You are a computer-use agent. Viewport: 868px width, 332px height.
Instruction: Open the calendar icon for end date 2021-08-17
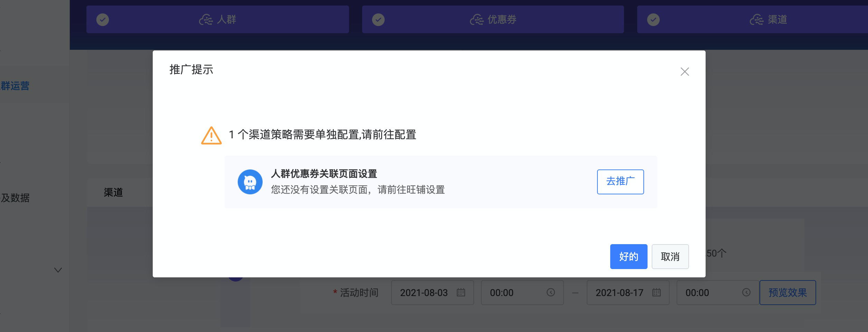click(x=657, y=293)
